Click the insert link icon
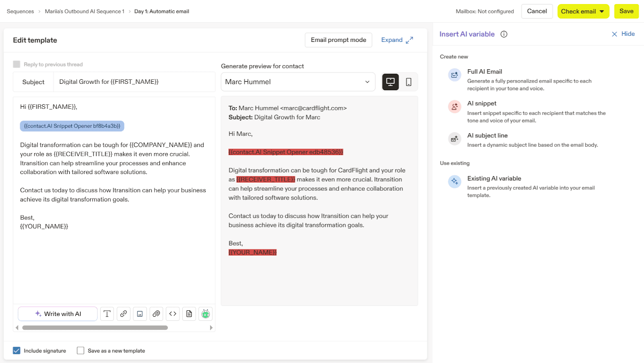This screenshot has height=363, width=644. coord(124,314)
